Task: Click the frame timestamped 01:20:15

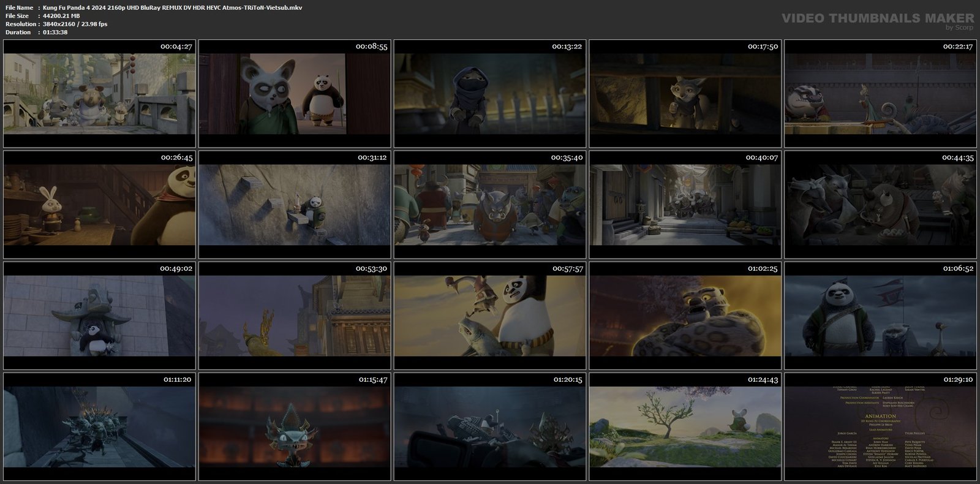Action: (490, 426)
